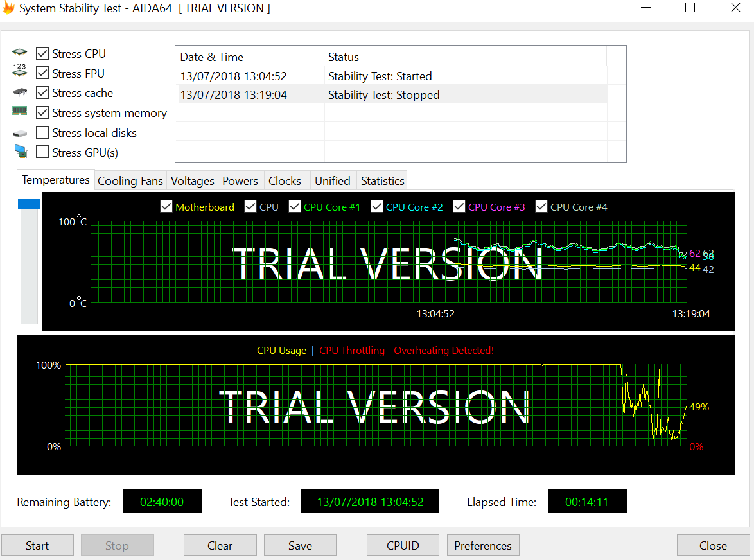Click the CPU chip icon beside Stress CPU
The height and width of the screenshot is (560, 754).
coord(20,52)
